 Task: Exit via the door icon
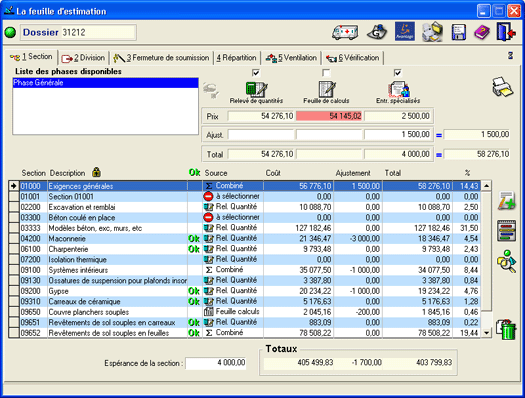point(506,31)
